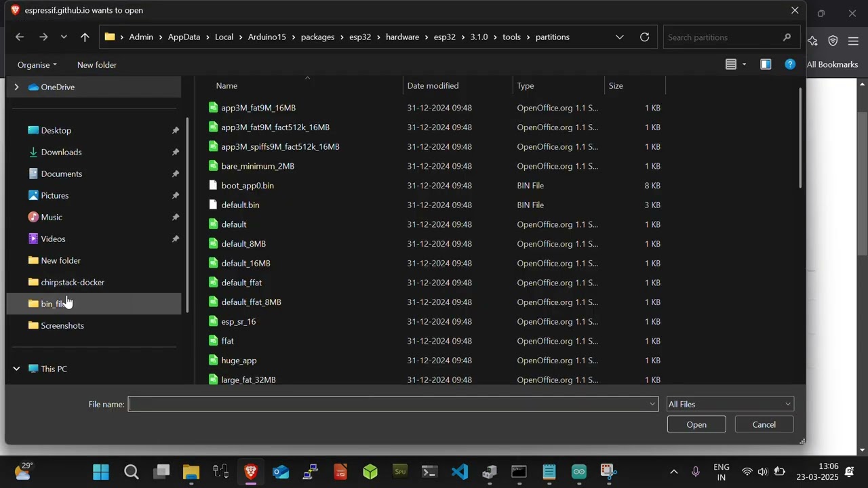Open help with the question mark icon
Viewport: 868px width, 488px height.
tap(790, 64)
